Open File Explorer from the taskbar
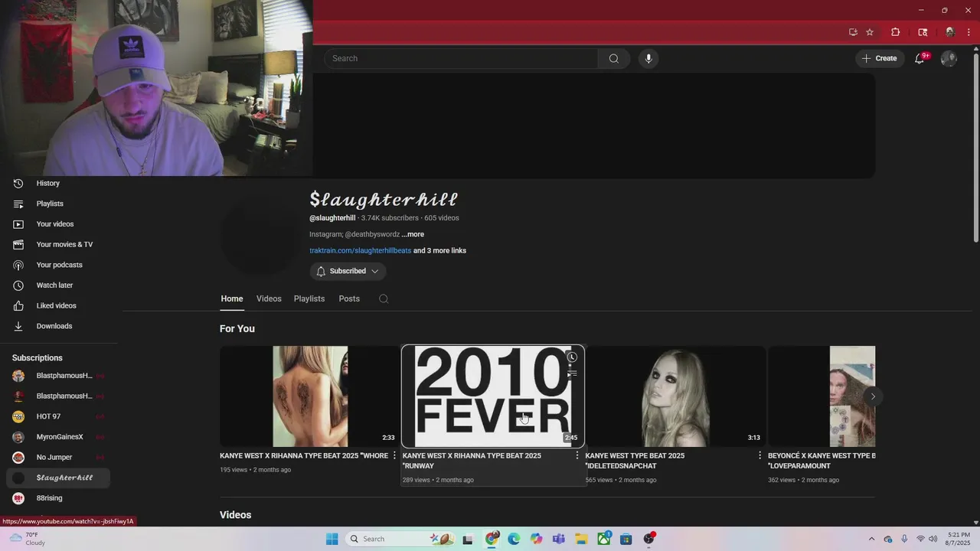The image size is (980, 551). [x=581, y=539]
